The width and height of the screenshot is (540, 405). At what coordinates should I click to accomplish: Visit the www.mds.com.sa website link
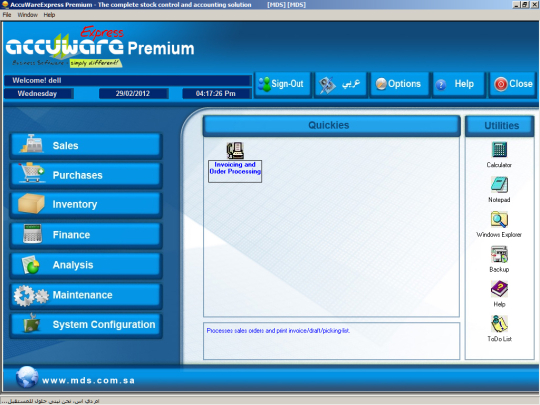[x=88, y=381]
